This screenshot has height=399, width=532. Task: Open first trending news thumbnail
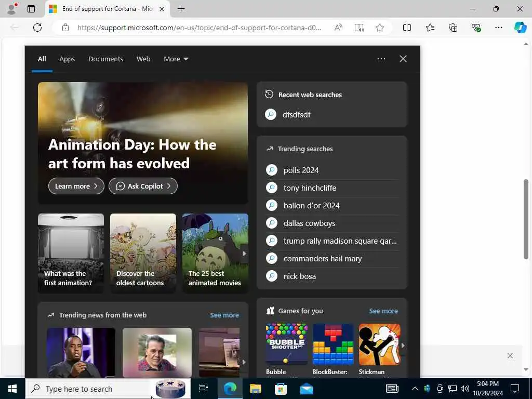coord(81,353)
